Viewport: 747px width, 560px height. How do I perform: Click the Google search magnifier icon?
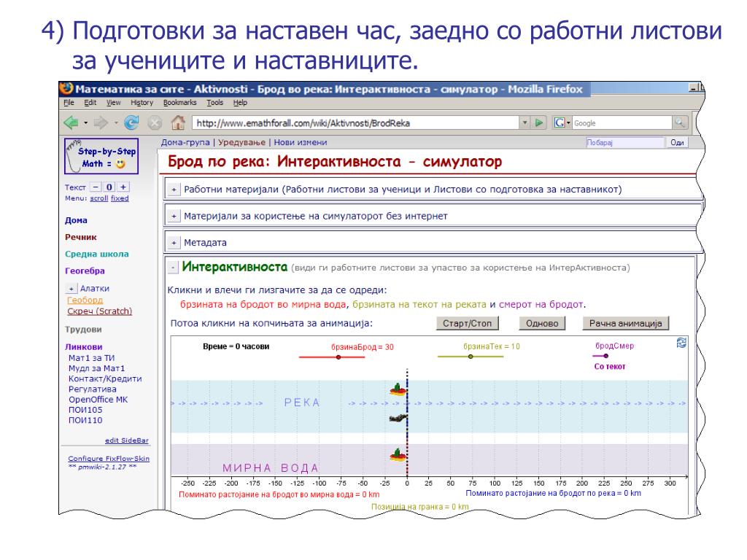pos(680,122)
